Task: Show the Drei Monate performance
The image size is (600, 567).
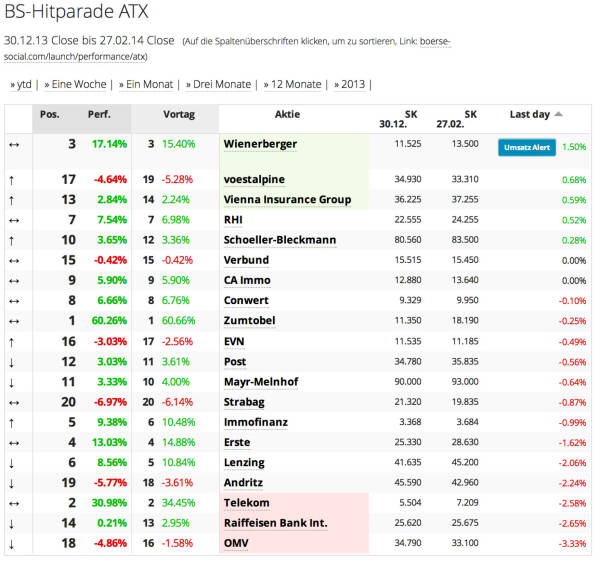Action: click(x=221, y=84)
